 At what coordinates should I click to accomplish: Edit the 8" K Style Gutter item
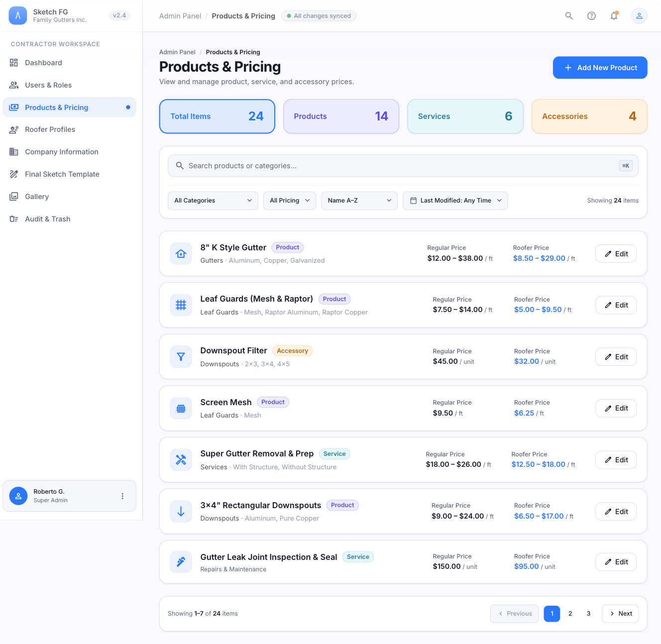[616, 254]
